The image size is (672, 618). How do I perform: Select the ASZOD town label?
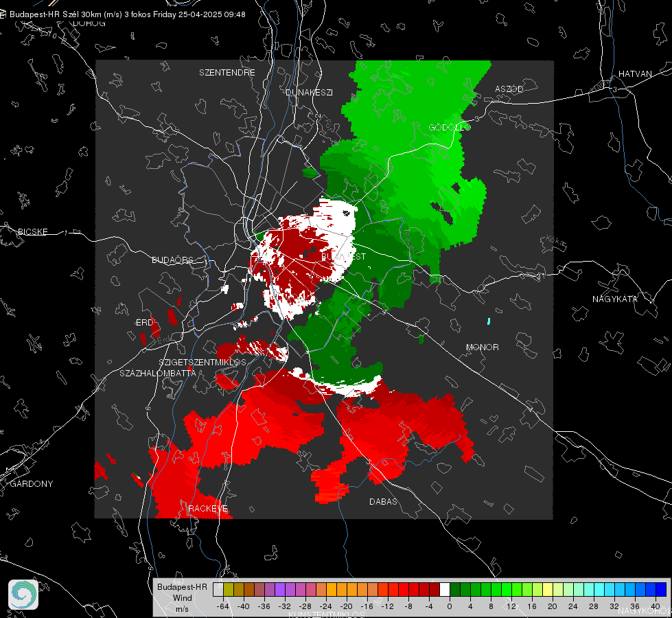point(509,89)
